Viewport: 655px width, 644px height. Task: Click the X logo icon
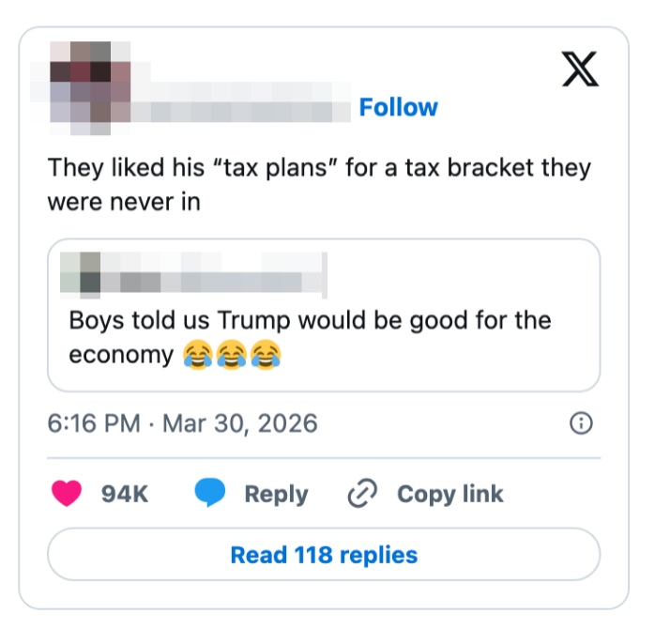click(x=580, y=68)
